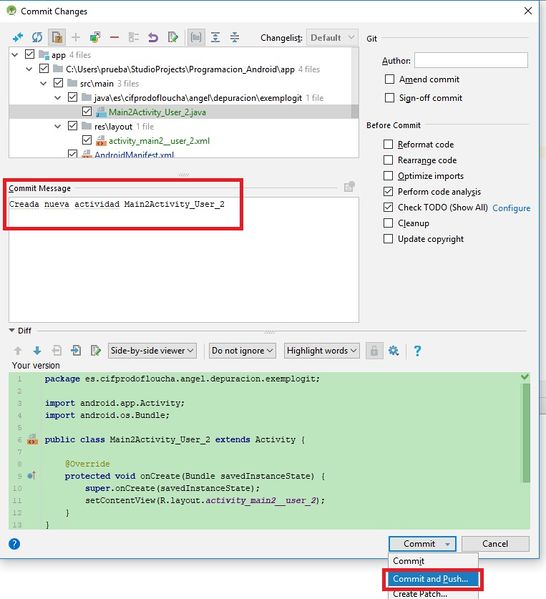Collapse the Diff section triangle
This screenshot has height=599, width=546.
coord(12,330)
